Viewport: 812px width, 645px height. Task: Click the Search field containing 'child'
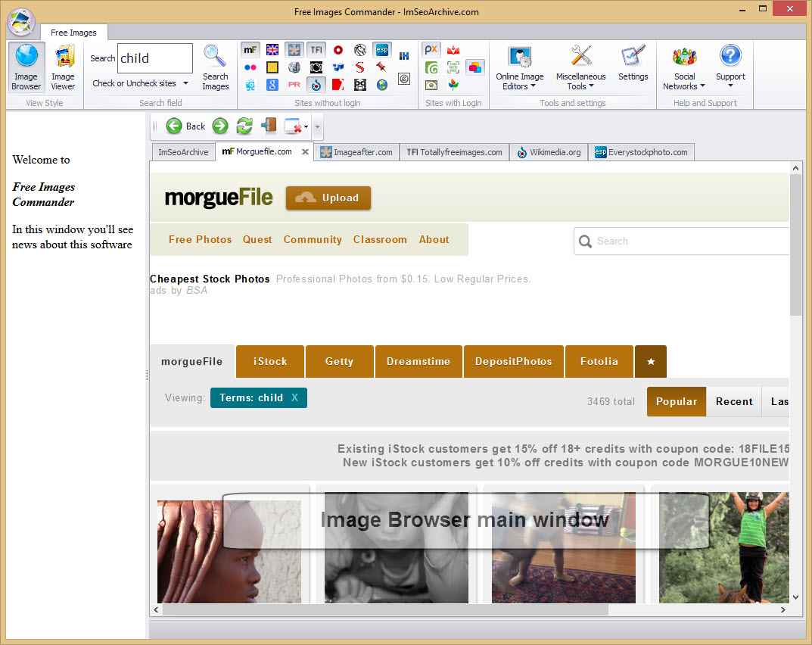155,58
